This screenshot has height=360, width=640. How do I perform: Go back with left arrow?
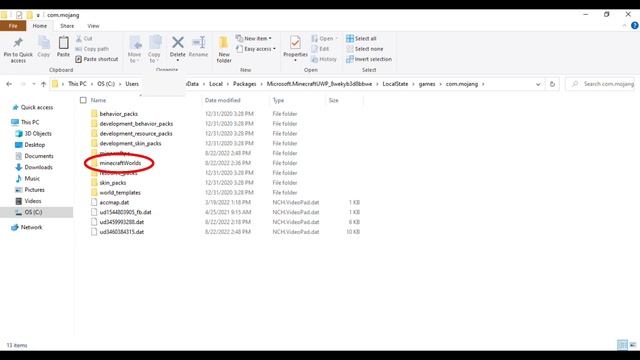point(9,84)
